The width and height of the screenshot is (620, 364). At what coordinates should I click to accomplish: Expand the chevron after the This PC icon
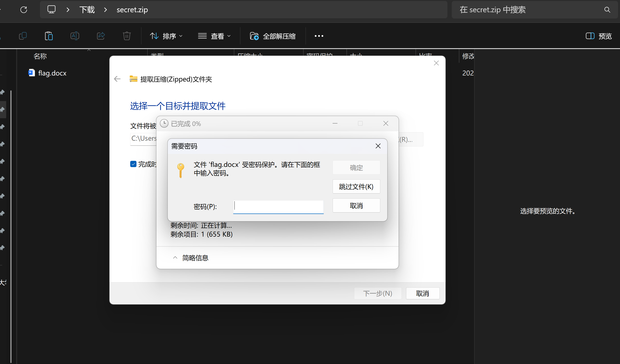68,10
